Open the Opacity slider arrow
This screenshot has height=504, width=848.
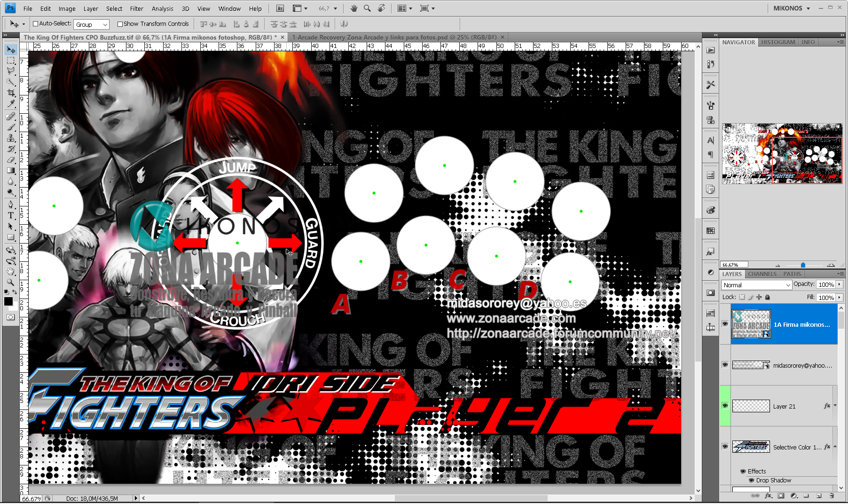[x=839, y=284]
